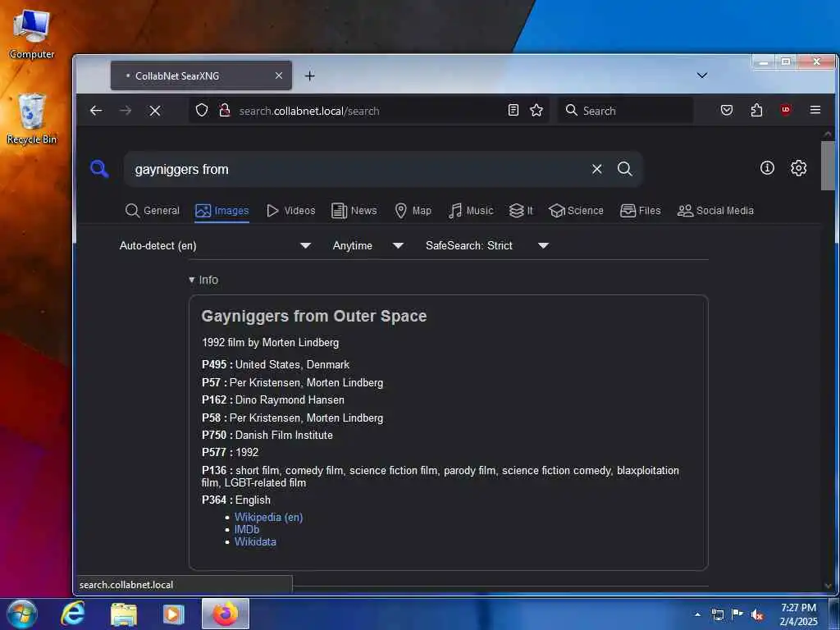Image resolution: width=840 pixels, height=630 pixels.
Task: Show site security padlock info
Action: click(x=225, y=111)
